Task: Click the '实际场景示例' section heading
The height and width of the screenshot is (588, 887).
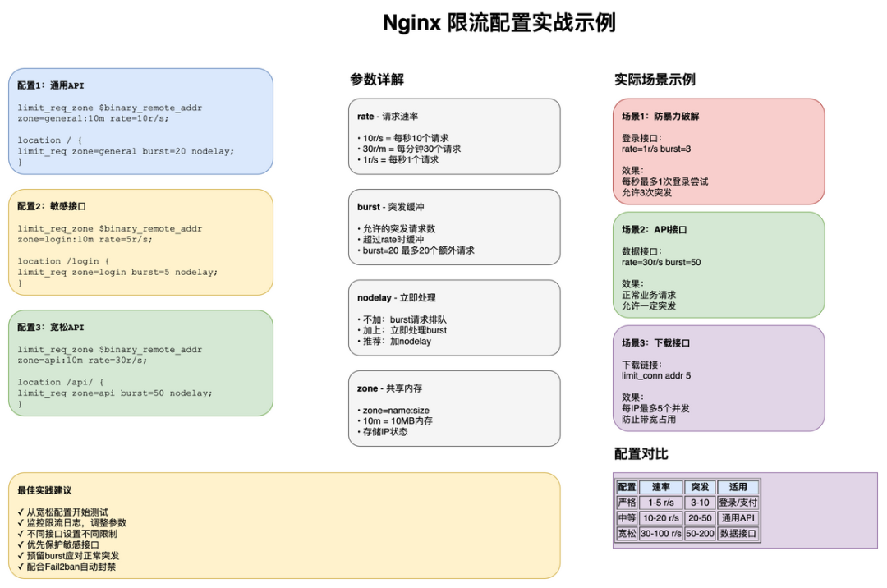Action: [655, 80]
